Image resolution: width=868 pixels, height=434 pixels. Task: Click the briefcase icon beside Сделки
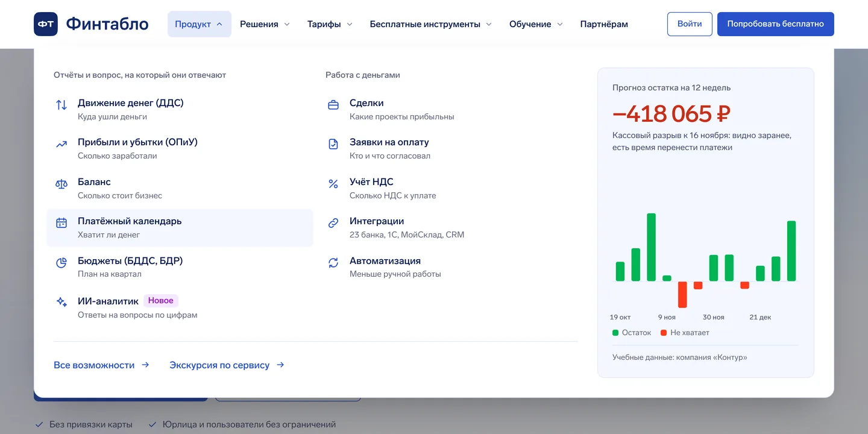[x=333, y=105]
